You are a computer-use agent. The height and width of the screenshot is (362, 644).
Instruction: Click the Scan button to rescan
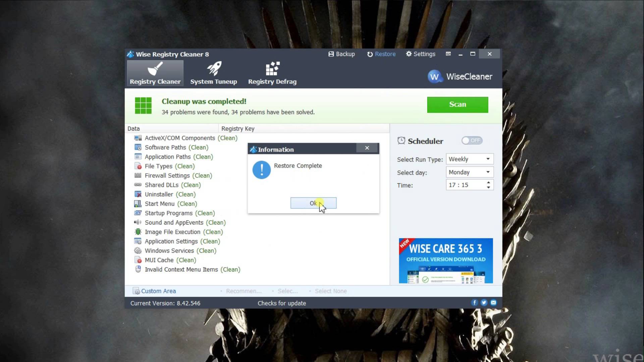pos(458,104)
